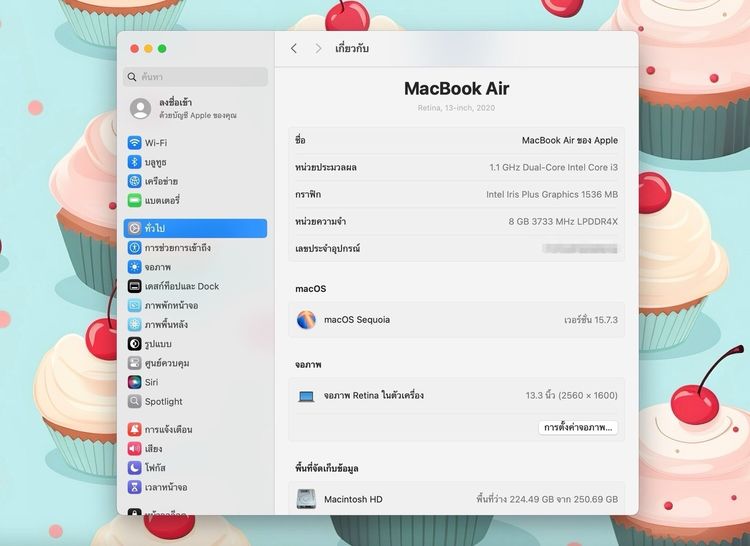The width and height of the screenshot is (750, 546).
Task: Click the macOS section heading
Action: (310, 289)
